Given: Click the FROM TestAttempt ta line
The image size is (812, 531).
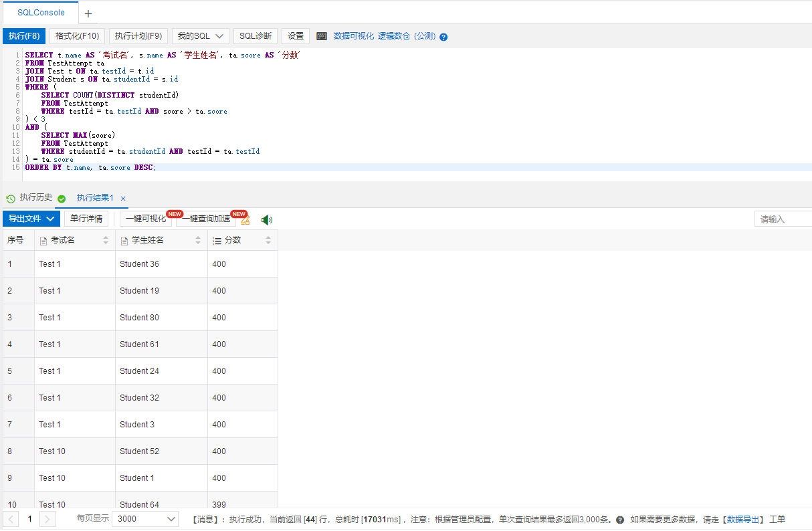Looking at the screenshot, I should coord(64,63).
